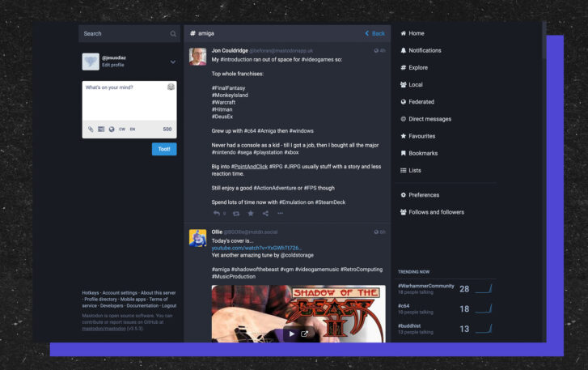Image resolution: width=588 pixels, height=370 pixels.
Task: Click Back in the amiga header
Action: [x=374, y=33]
